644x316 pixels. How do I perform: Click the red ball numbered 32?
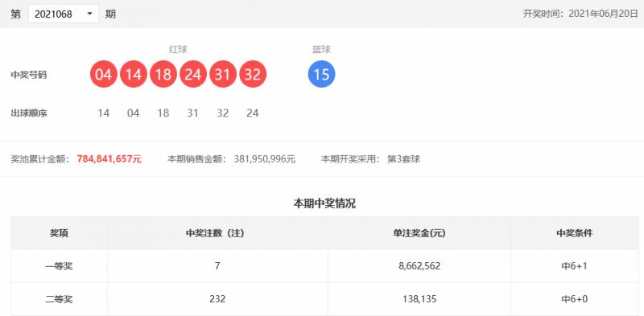click(x=253, y=74)
